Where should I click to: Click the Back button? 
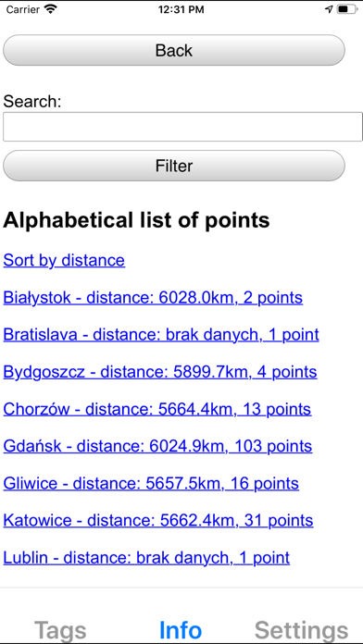[x=174, y=50]
